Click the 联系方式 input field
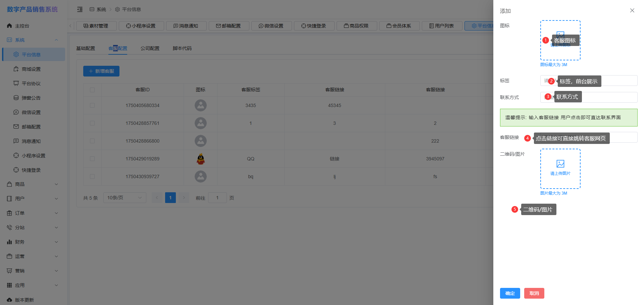Viewport: 644px width, 305px height. coord(607,97)
